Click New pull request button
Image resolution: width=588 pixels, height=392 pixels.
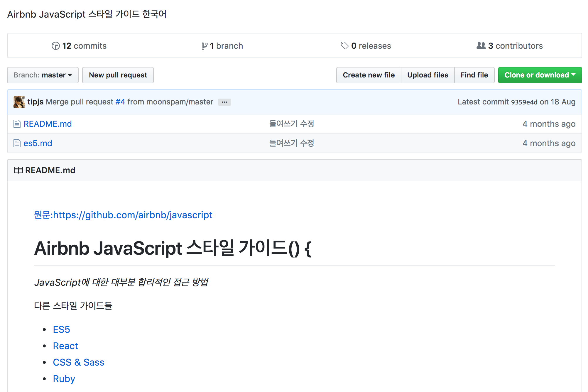118,75
